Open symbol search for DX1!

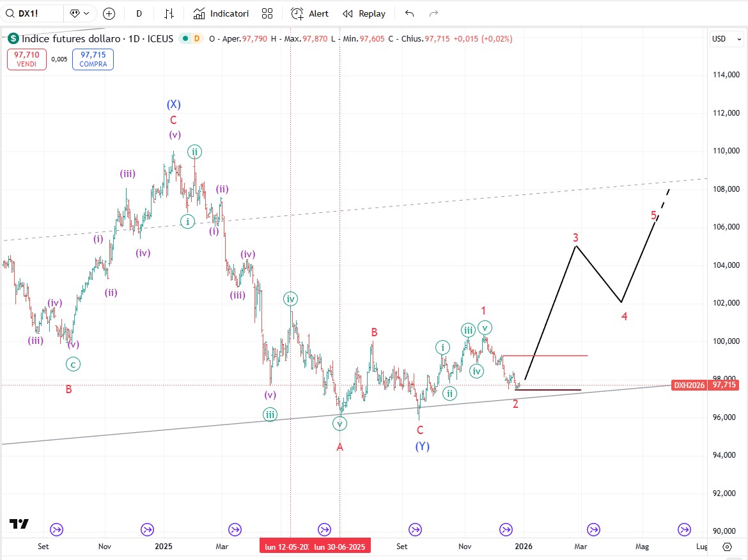coord(31,13)
